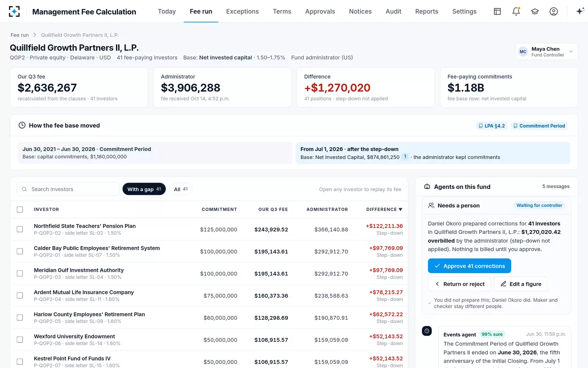Click the Events agent clock avatar
This screenshot has height=368, width=588.
[427, 331]
